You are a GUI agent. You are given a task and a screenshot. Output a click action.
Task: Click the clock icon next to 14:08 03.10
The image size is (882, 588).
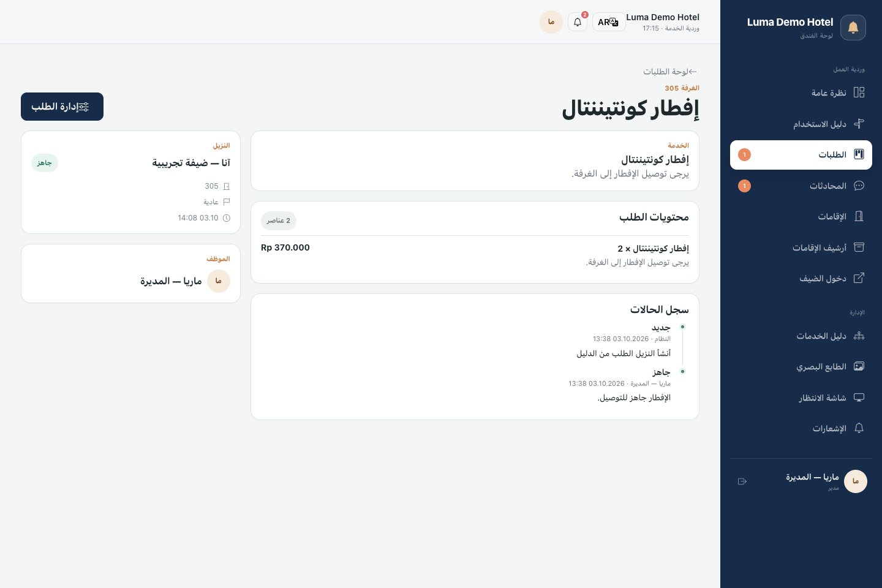[227, 218]
